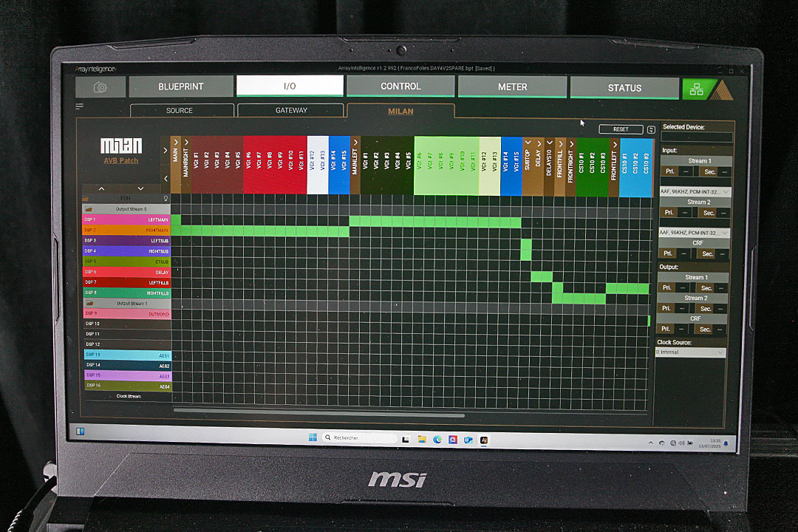This screenshot has width=798, height=532.
Task: Expand the FRONTLEFT column group chevron
Action: (x=615, y=145)
